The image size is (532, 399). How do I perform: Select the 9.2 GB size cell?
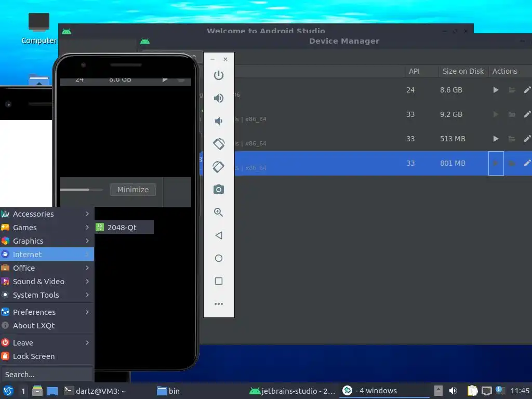(451, 114)
